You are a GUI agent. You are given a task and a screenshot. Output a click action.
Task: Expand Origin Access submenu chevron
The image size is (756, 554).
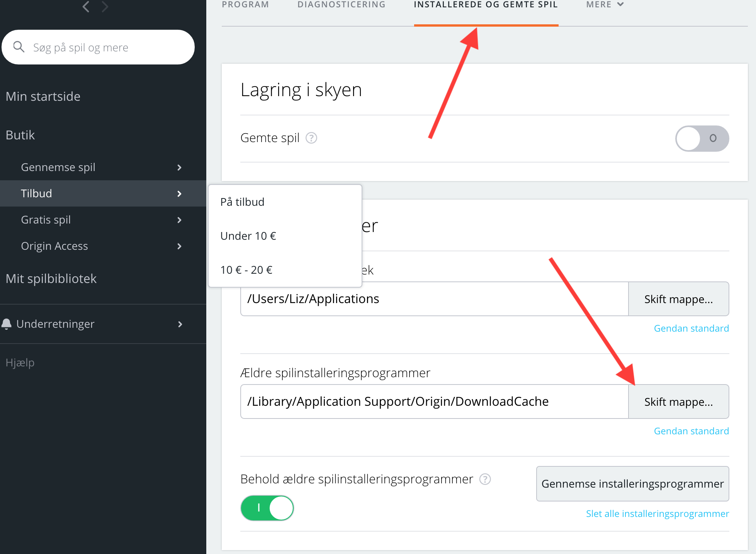click(179, 246)
